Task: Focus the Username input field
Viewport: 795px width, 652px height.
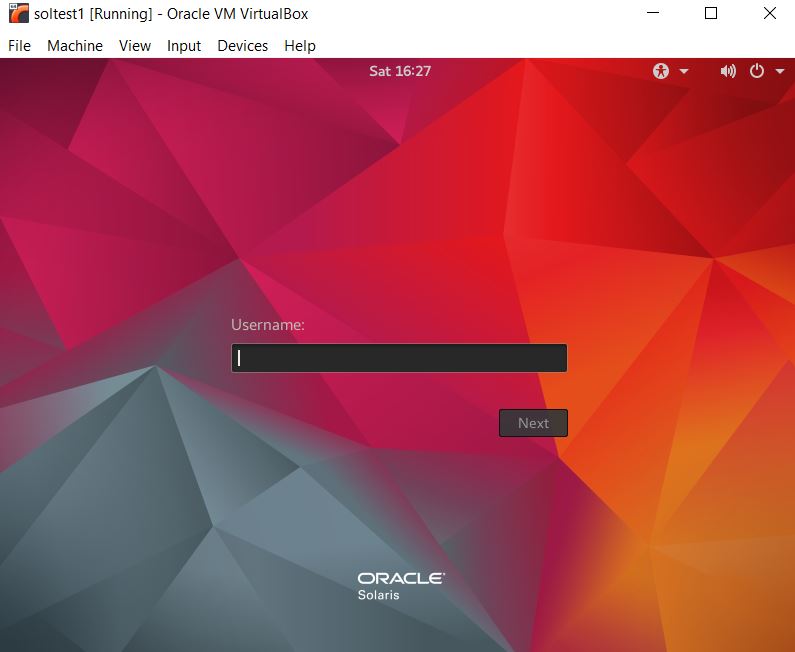Action: [x=399, y=358]
